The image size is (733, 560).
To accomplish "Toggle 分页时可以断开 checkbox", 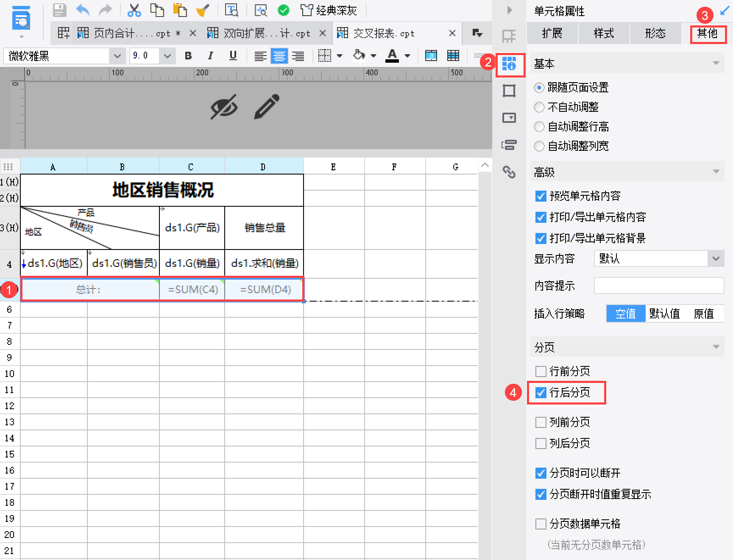I will coord(541,473).
